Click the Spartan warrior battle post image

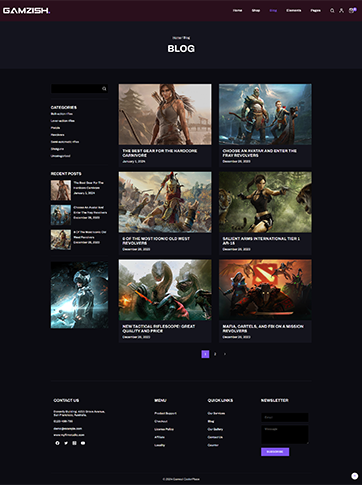(165, 202)
